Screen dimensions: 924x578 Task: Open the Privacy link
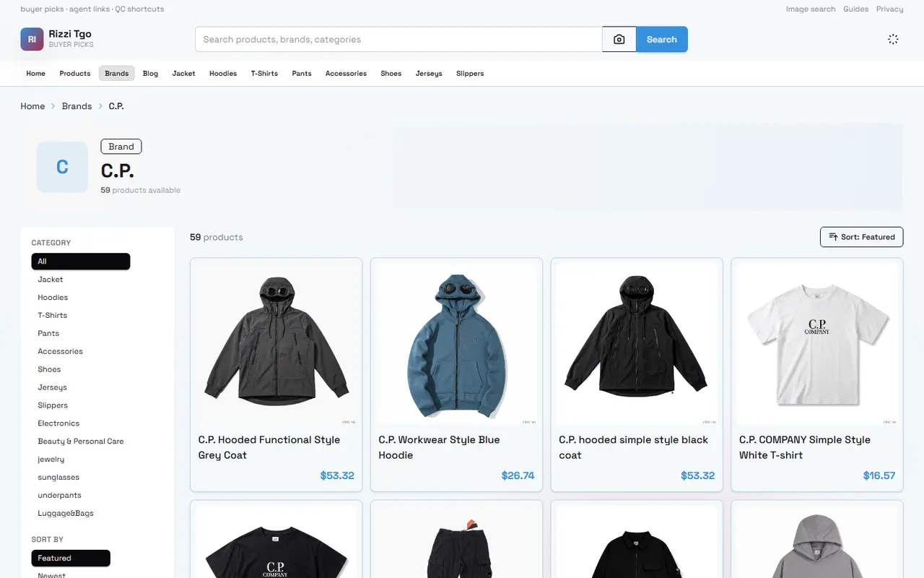(890, 9)
